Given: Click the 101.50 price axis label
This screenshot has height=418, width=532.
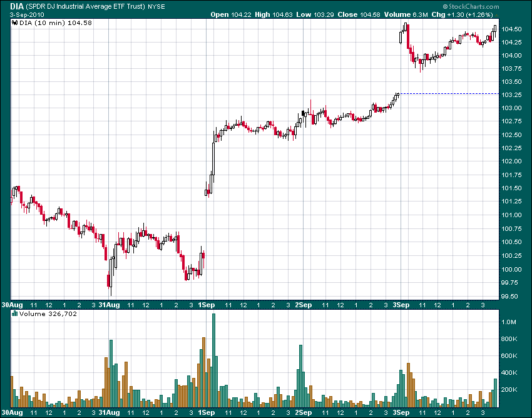Looking at the screenshot, I should point(511,188).
